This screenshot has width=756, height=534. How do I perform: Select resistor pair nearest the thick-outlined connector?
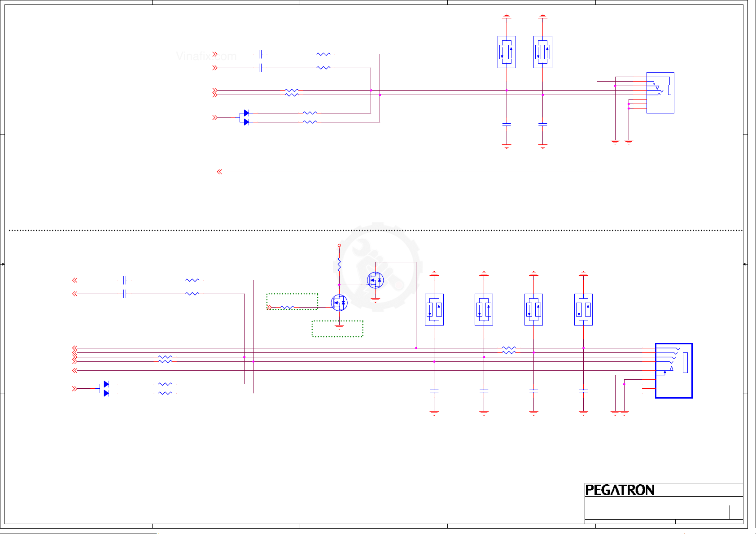(x=509, y=350)
